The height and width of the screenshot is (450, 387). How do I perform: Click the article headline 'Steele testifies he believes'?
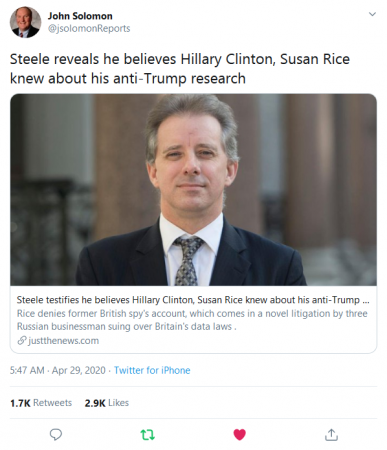click(193, 300)
